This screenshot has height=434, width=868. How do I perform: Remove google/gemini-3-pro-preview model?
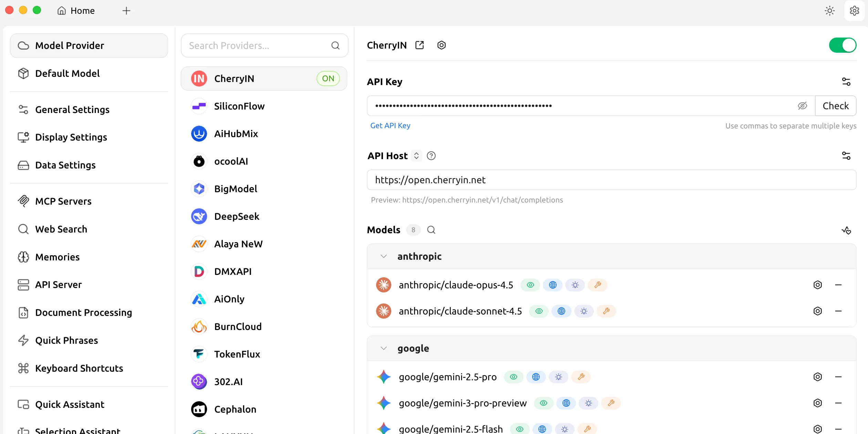838,403
